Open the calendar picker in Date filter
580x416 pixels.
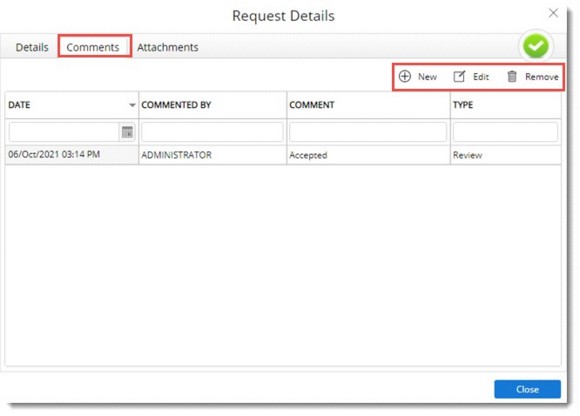point(127,132)
